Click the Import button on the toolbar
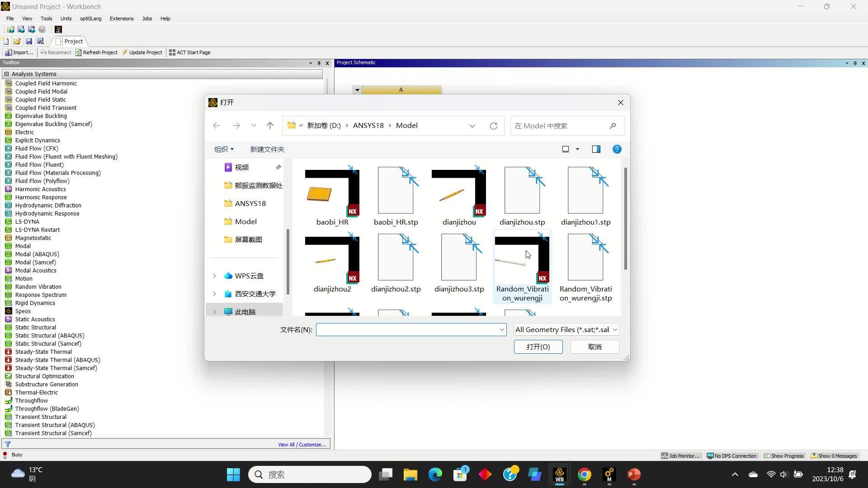This screenshot has width=868, height=488. point(19,52)
